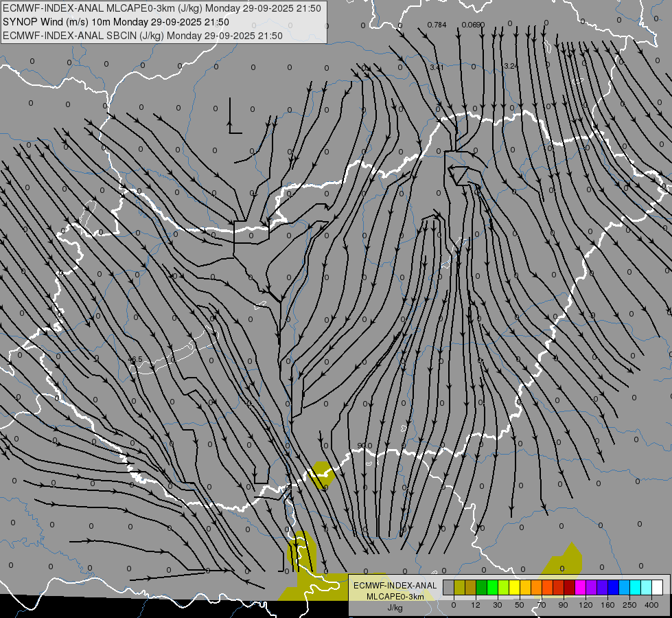The height and width of the screenshot is (618, 672).
Task: Click the legend title ECMWF-INDEX-ANAL
Action: point(395,586)
